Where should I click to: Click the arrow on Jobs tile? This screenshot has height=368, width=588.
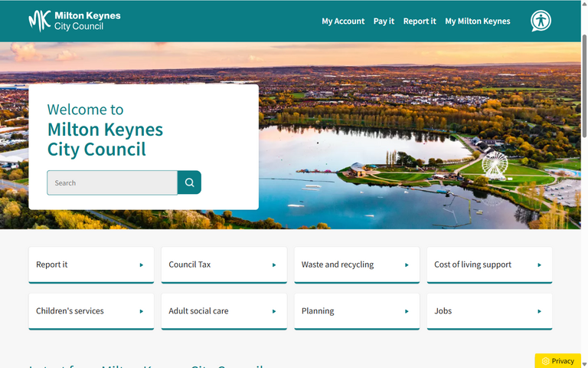[539, 311]
